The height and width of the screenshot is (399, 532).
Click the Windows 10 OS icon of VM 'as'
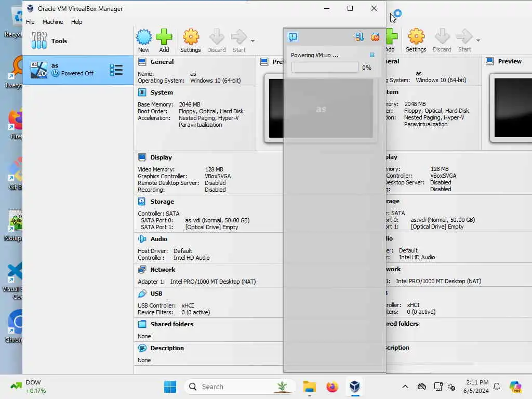[x=38, y=70]
